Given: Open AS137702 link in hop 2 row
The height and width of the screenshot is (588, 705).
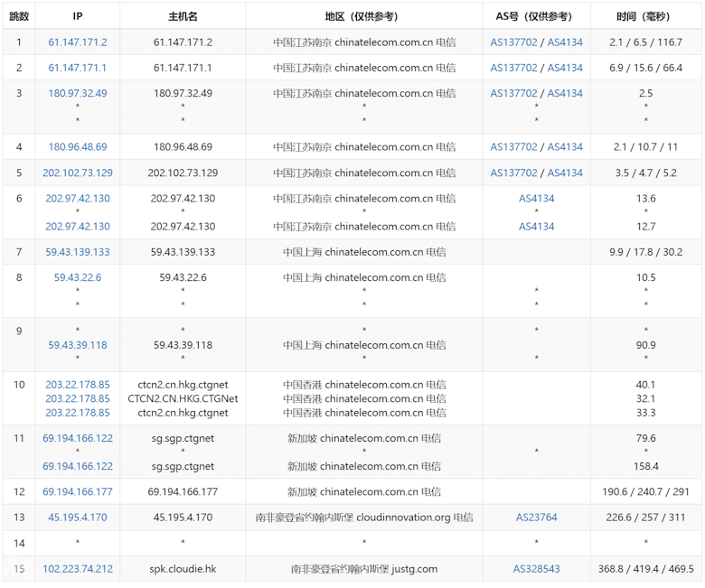Looking at the screenshot, I should 513,68.
